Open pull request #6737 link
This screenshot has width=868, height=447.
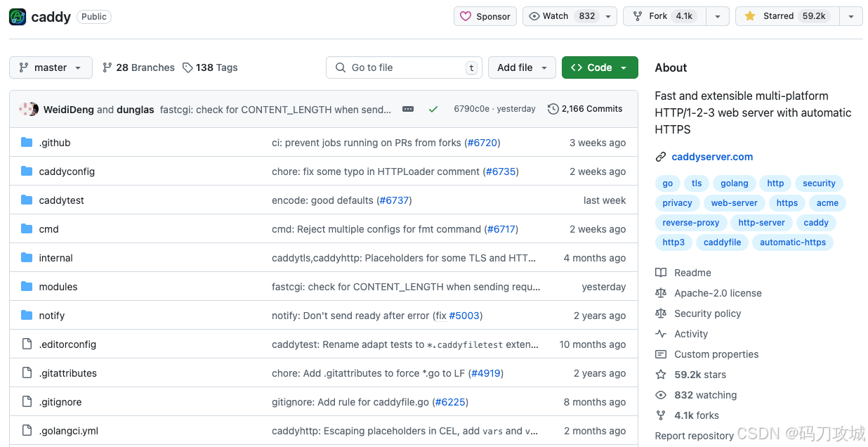[394, 200]
